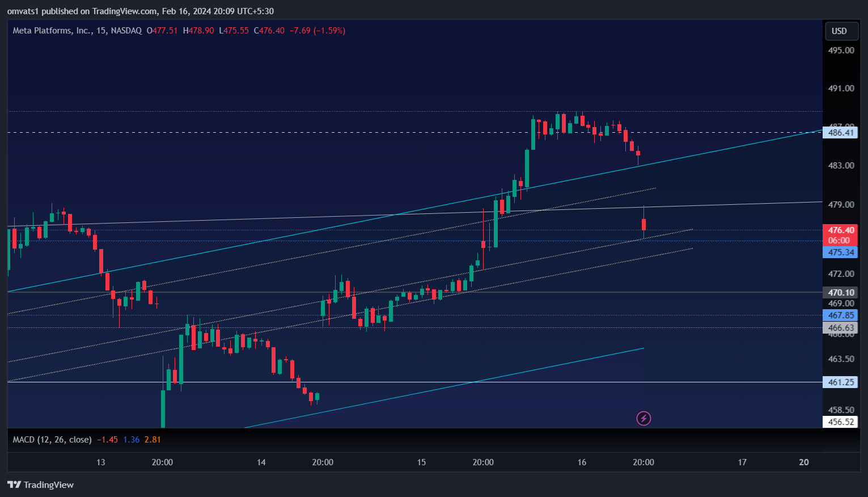Click the MACD orange value 2.81
The height and width of the screenshot is (497, 868).
click(153, 440)
